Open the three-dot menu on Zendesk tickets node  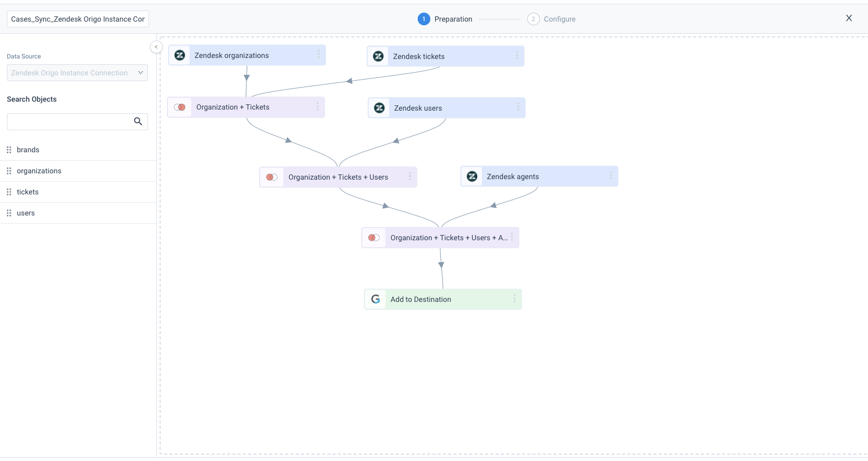(x=517, y=55)
